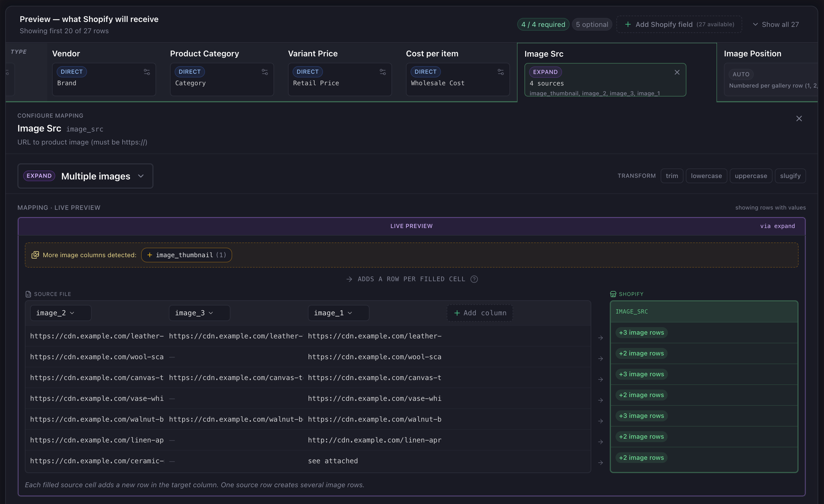Image resolution: width=824 pixels, height=504 pixels.
Task: Click image_3 cell for walnut-b row
Action: 236,419
